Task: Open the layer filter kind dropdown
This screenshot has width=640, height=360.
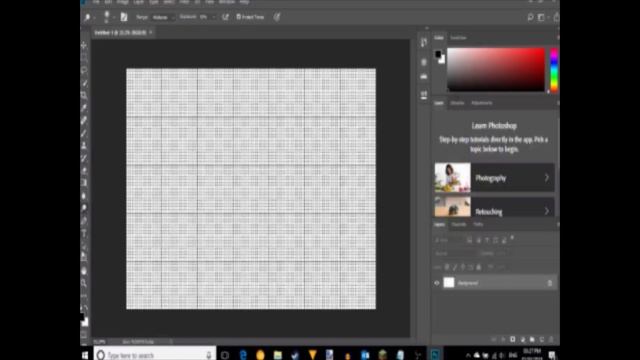Action: [449, 240]
